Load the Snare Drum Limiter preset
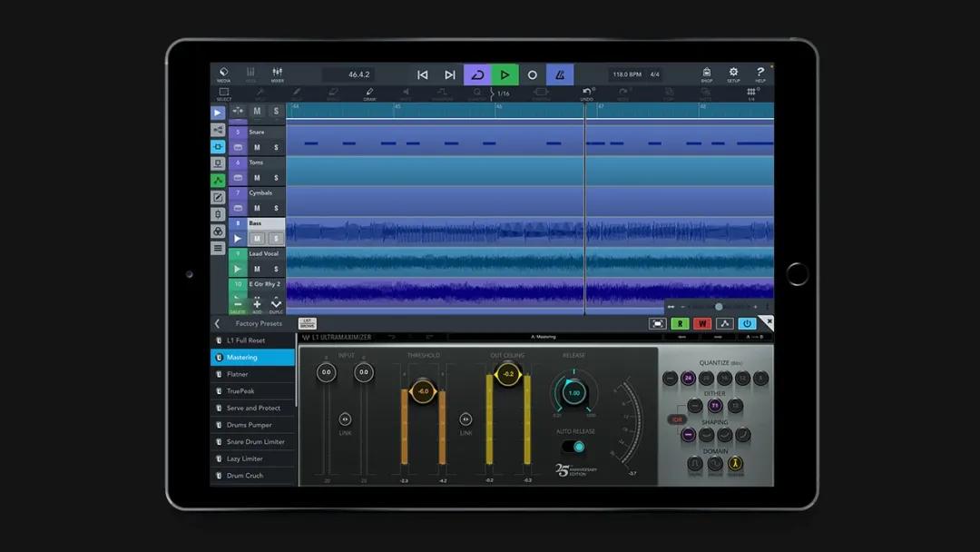 [253, 442]
